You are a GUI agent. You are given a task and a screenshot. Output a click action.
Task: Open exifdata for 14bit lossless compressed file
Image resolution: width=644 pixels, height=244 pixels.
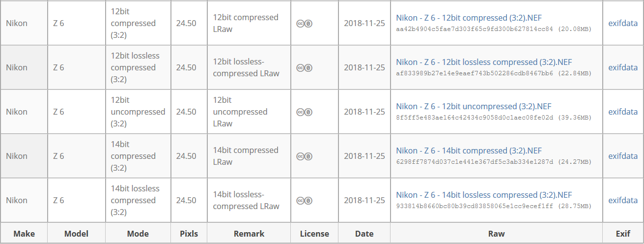[x=623, y=200]
